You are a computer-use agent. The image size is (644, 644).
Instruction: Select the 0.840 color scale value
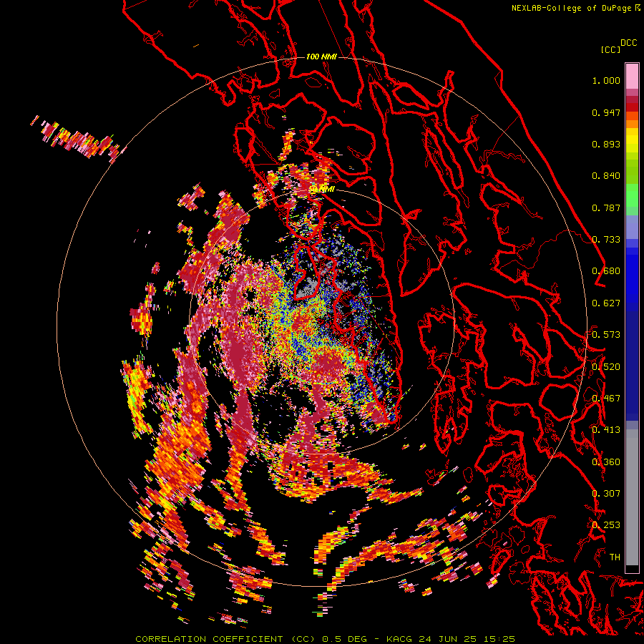[606, 176]
